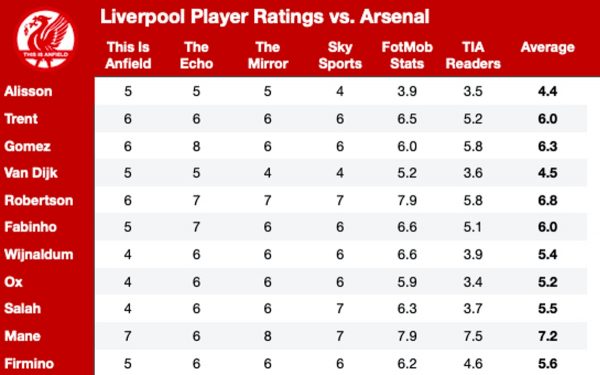
Task: Select the Liverpool Player Ratings vs. Arsenal title
Action: click(265, 16)
